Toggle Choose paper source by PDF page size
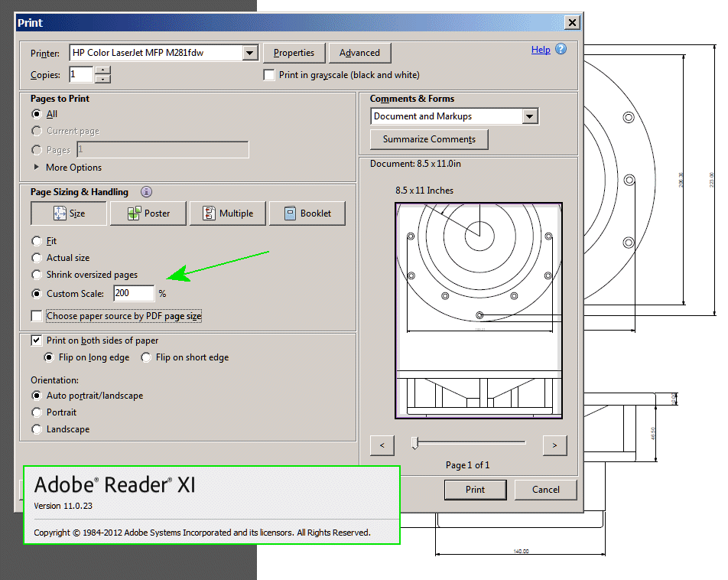The width and height of the screenshot is (728, 580). point(37,316)
